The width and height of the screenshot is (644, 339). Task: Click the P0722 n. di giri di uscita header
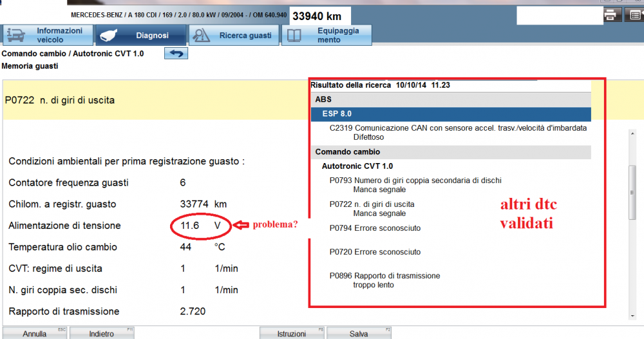59,101
